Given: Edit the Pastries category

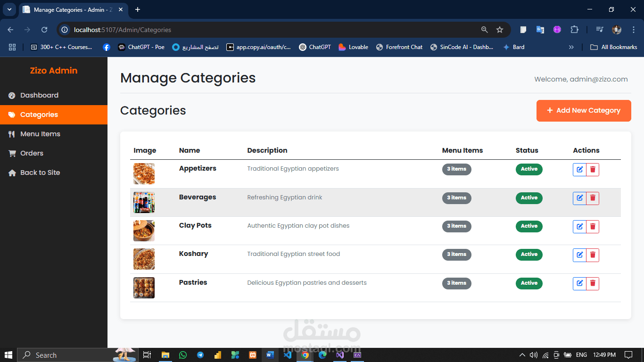Looking at the screenshot, I should pyautogui.click(x=579, y=284).
